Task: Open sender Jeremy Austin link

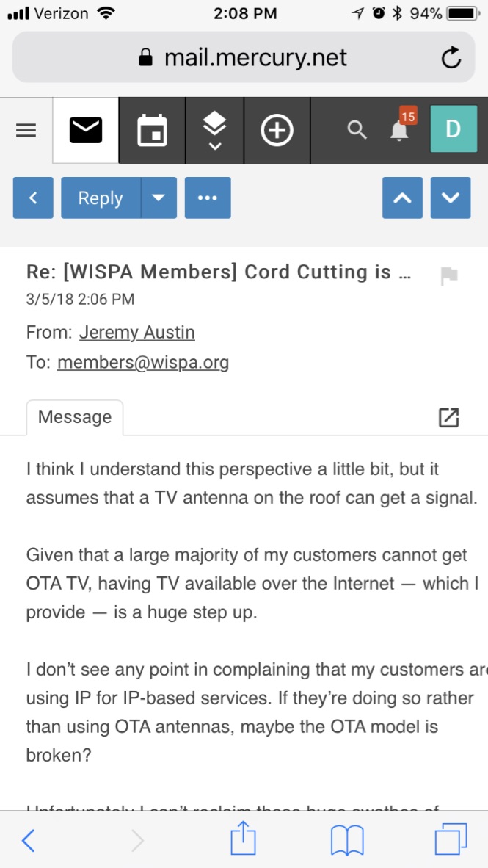Action: coord(137,332)
